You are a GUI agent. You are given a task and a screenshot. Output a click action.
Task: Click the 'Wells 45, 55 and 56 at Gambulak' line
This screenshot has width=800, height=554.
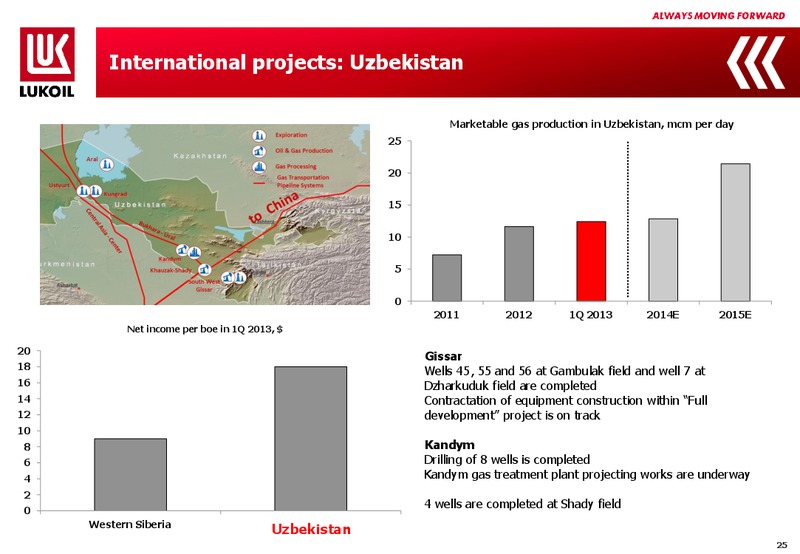[565, 371]
